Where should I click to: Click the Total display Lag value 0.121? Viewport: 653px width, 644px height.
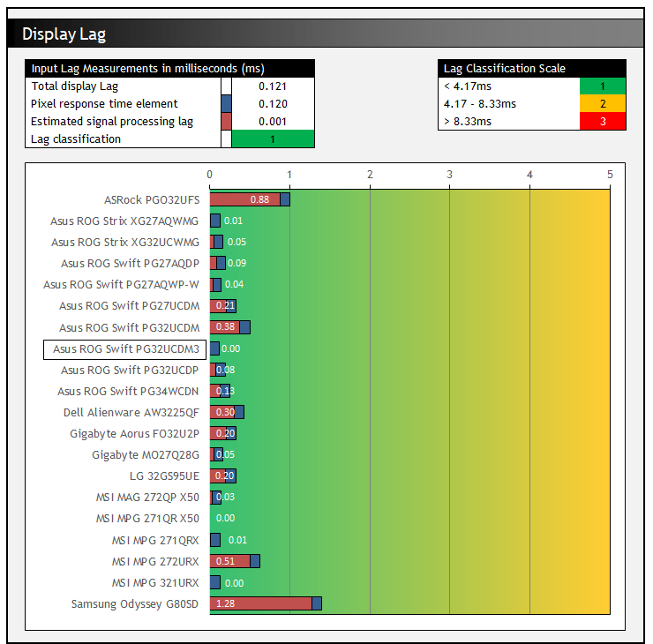coord(273,86)
